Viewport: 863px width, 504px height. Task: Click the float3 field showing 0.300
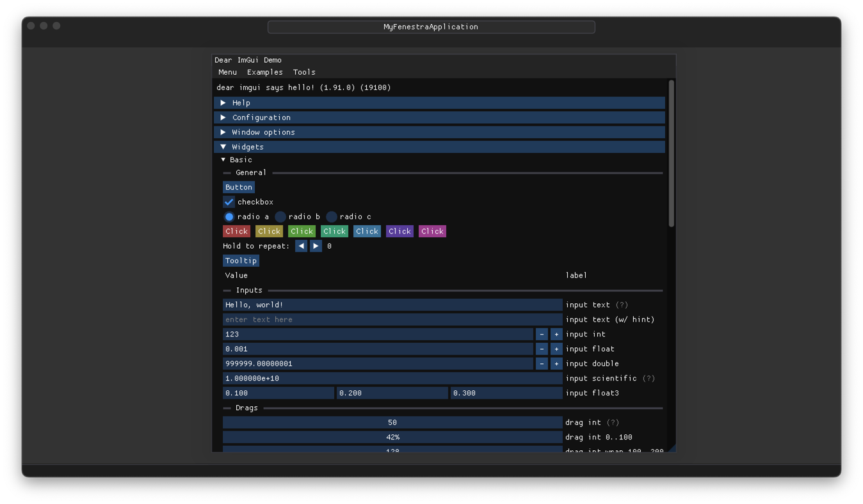pyautogui.click(x=506, y=393)
